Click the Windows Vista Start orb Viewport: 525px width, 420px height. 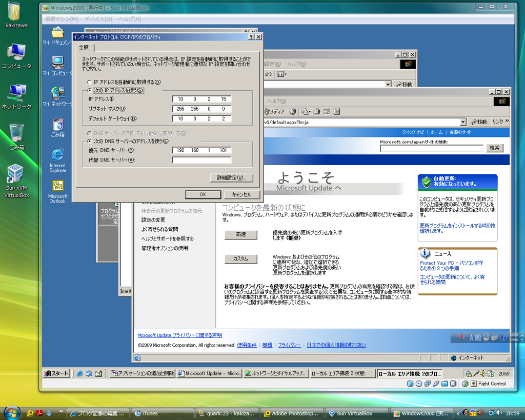[12, 413]
